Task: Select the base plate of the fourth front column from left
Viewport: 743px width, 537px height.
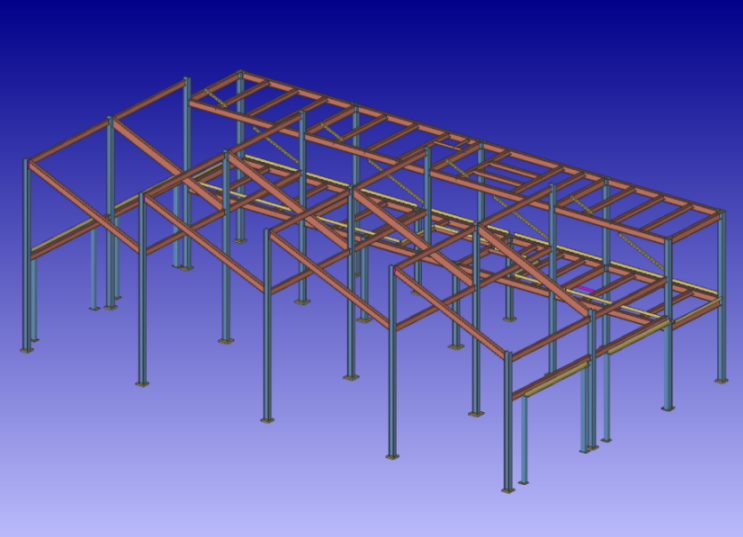Action: tap(392, 456)
